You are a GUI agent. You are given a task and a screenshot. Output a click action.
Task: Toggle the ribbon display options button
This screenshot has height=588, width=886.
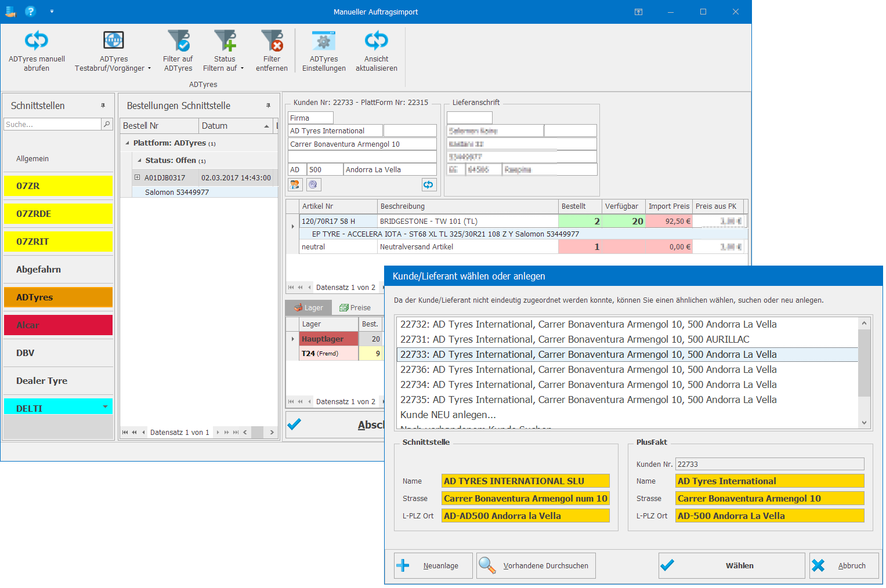point(638,12)
